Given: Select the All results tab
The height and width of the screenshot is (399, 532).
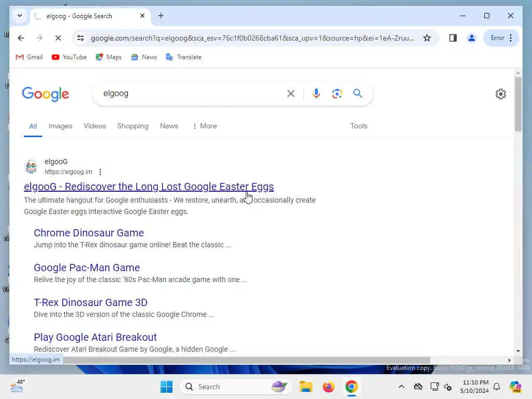Looking at the screenshot, I should 33,126.
